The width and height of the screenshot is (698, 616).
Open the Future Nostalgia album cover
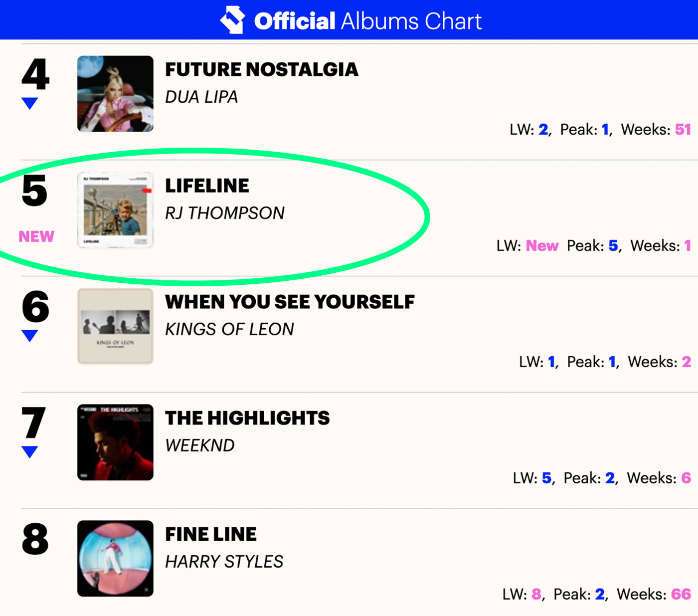pos(115,94)
